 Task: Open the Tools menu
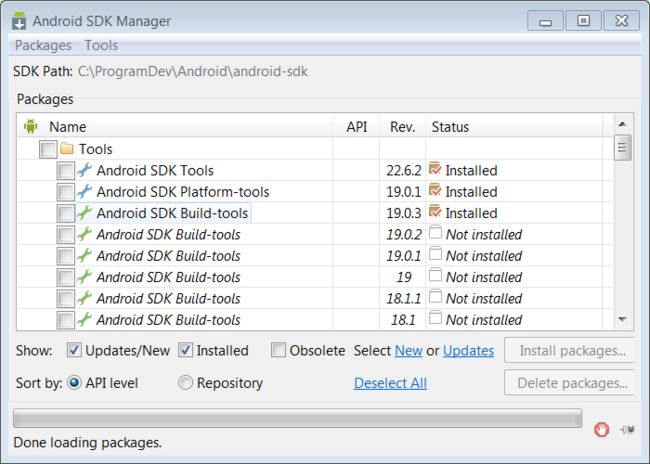102,45
